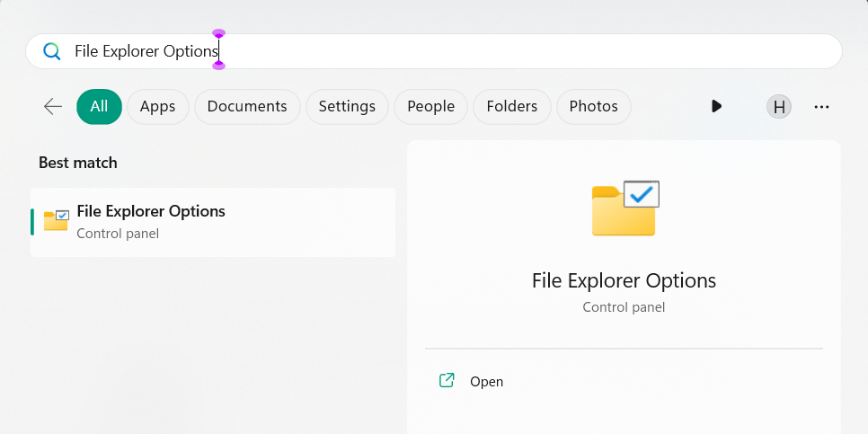Show more filters with the right arrow

click(x=716, y=106)
